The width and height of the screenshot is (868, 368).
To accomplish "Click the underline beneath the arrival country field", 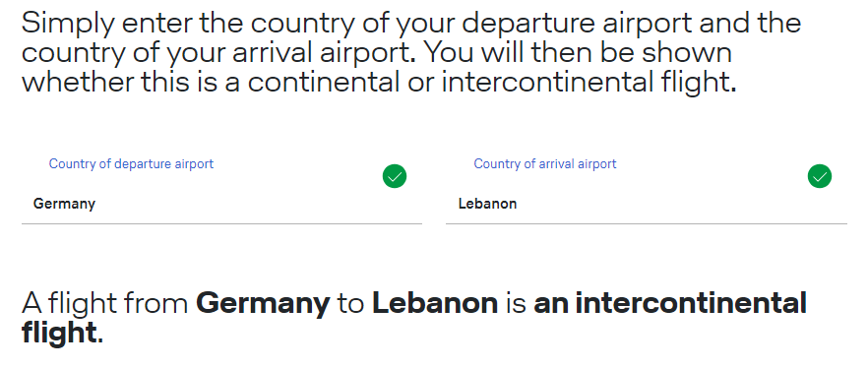I will pos(646,223).
